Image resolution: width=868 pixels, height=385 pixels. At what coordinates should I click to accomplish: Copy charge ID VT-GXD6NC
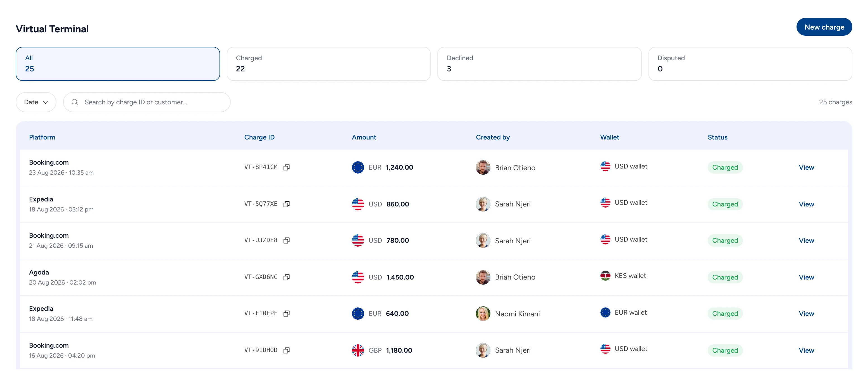click(x=287, y=277)
